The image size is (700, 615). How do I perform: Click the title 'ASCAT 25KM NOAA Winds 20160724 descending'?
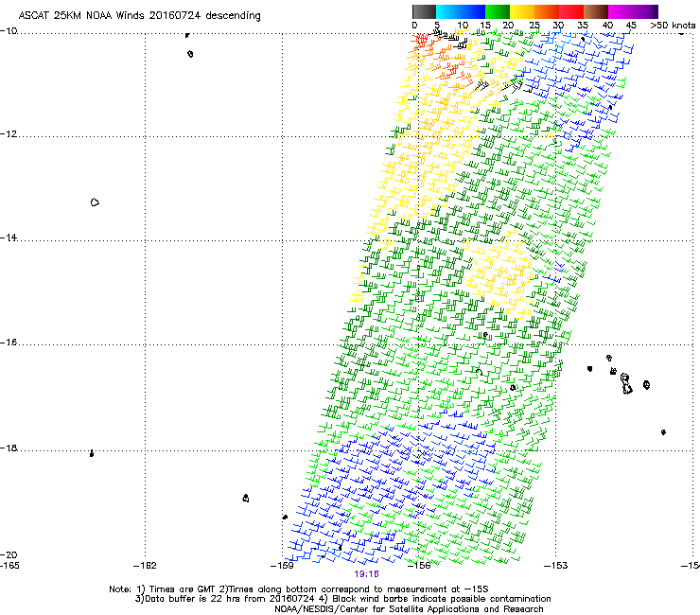coord(139,15)
